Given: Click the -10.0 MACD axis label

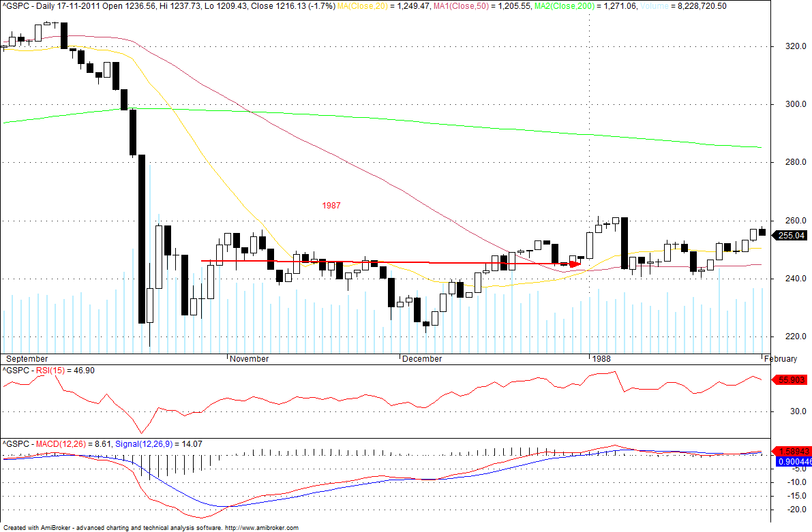Looking at the screenshot, I should pos(797,482).
